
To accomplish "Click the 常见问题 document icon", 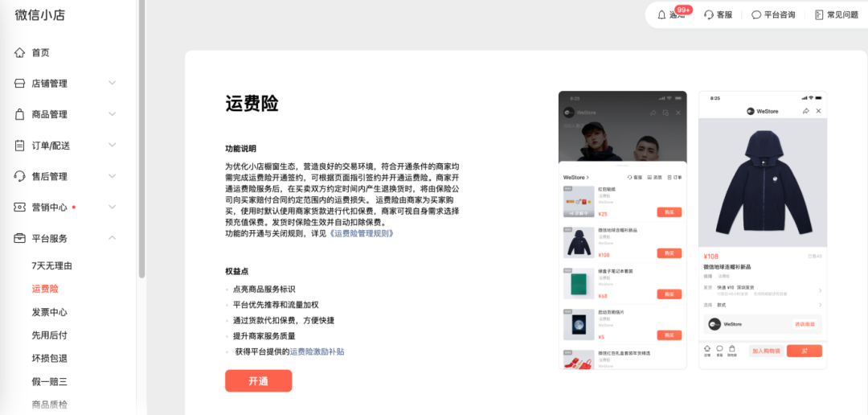I will pyautogui.click(x=819, y=15).
